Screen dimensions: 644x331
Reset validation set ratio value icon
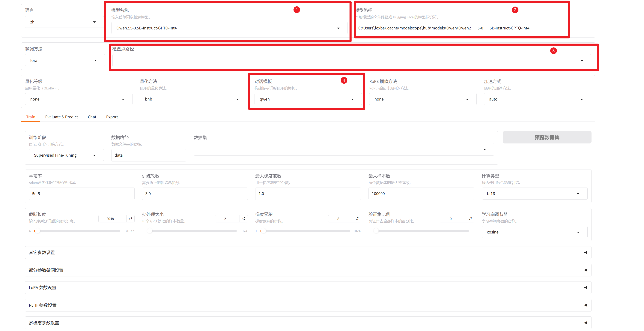click(x=470, y=219)
